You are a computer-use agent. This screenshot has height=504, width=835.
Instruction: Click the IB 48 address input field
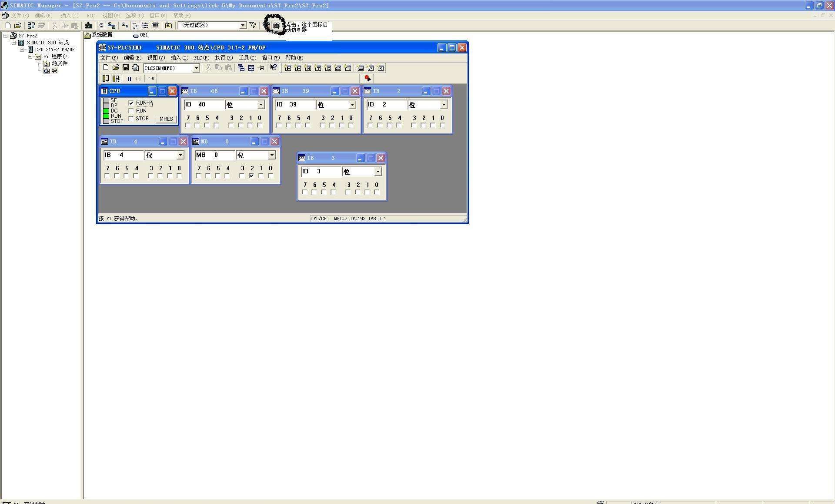coord(204,105)
